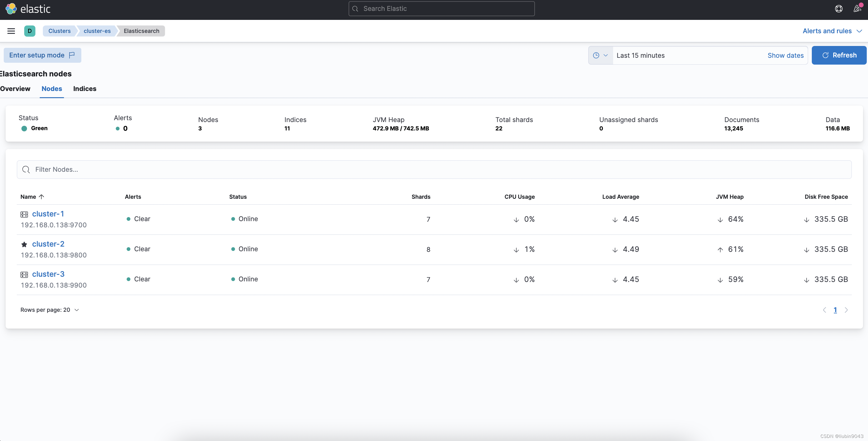Open the help menu icon
Viewport: 868px width, 441px height.
point(839,9)
